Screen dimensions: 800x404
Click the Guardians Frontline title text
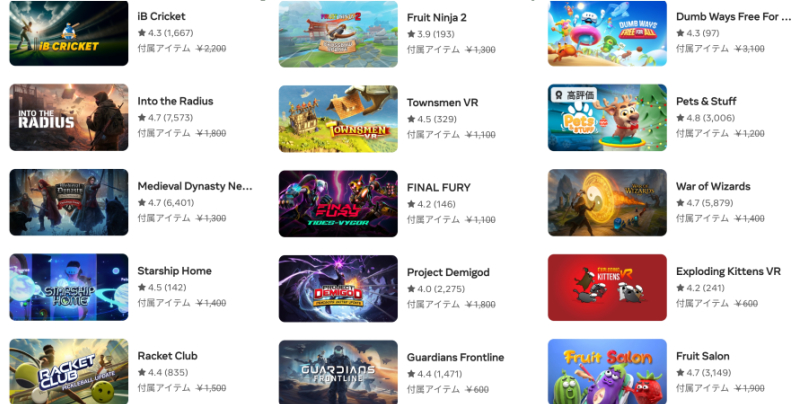coord(455,358)
